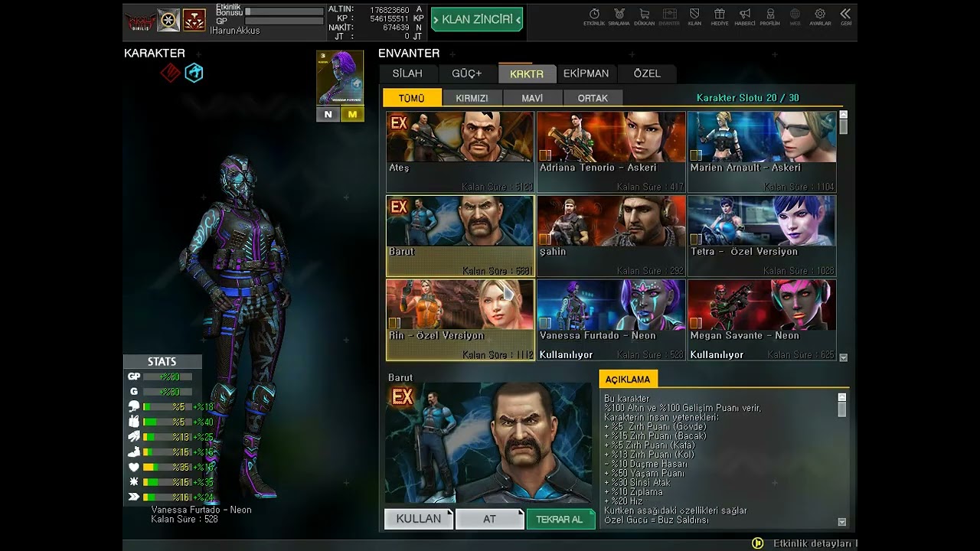Open Ayarlar settings gear icon
Image resolution: width=980 pixels, height=551 pixels.
[x=820, y=14]
